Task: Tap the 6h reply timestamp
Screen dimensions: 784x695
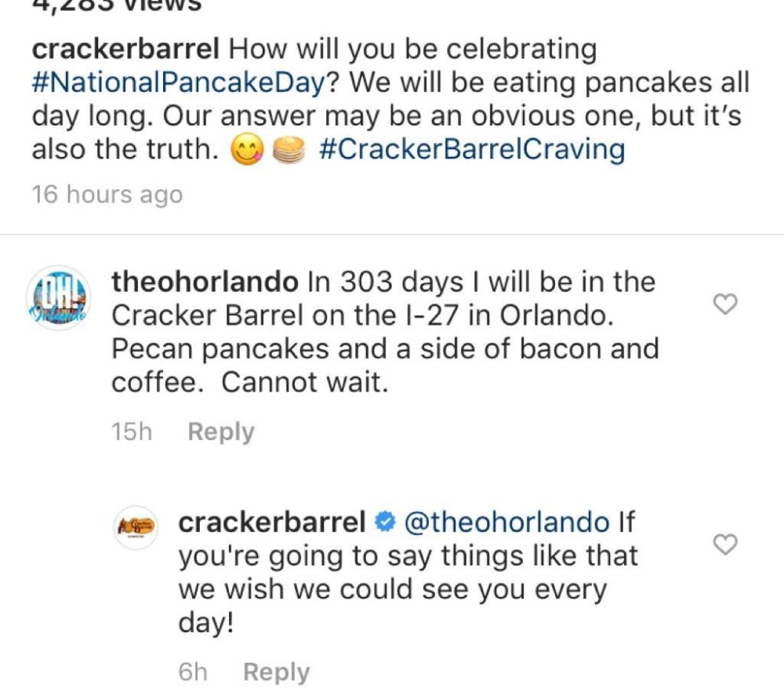Action: click(193, 672)
